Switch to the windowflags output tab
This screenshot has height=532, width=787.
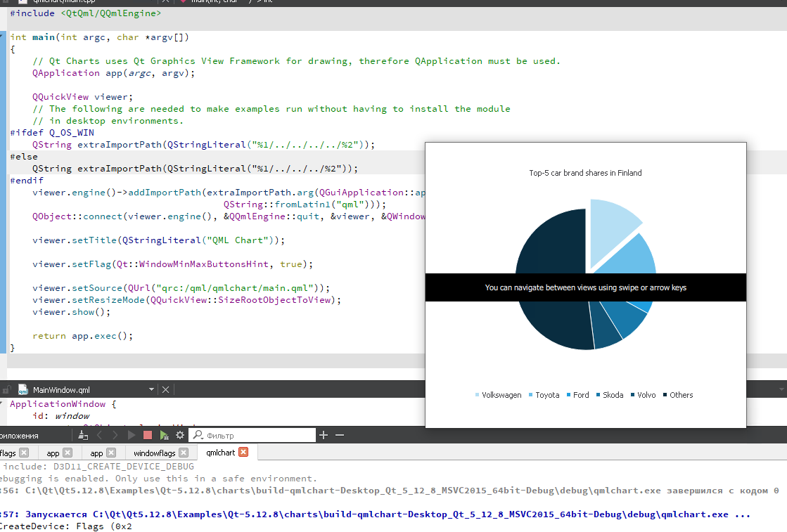click(155, 453)
